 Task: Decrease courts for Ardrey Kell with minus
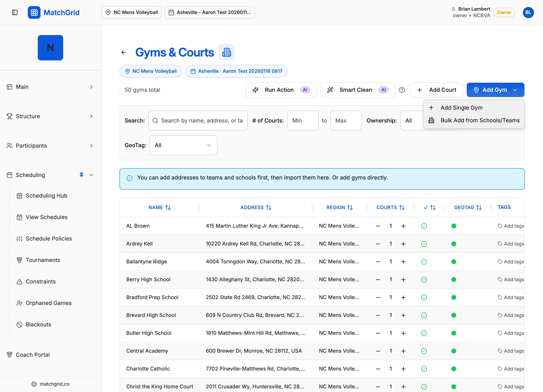pyautogui.click(x=378, y=244)
